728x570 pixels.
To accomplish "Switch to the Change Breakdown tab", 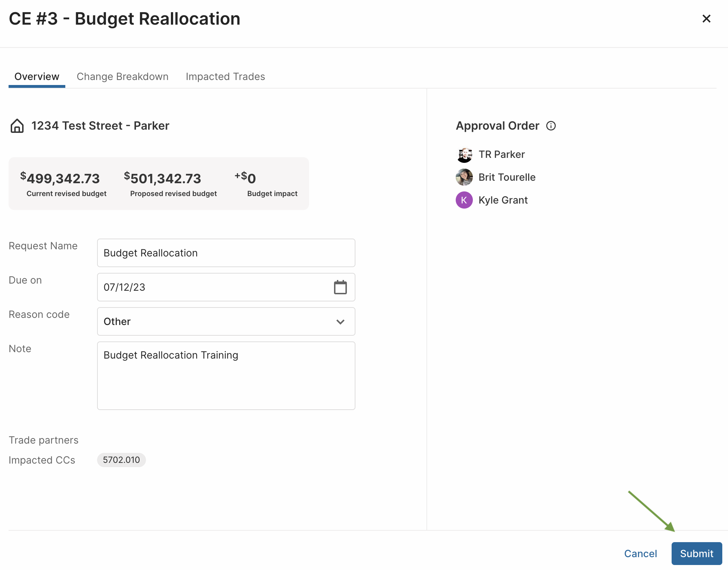I will pyautogui.click(x=122, y=76).
